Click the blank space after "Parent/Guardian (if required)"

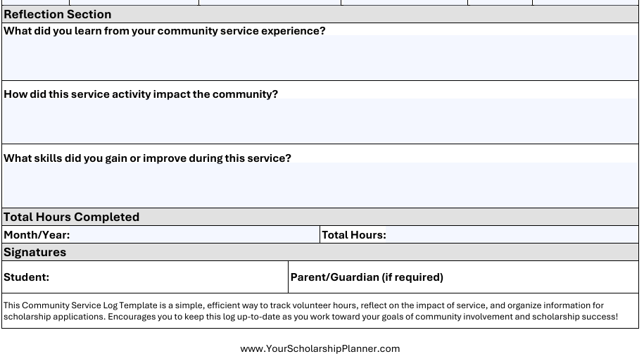(x=538, y=277)
